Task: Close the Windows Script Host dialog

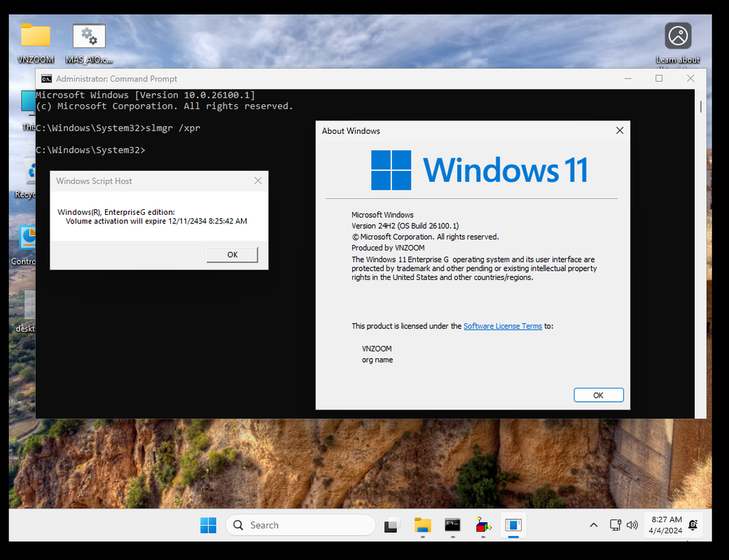Action: pos(258,181)
